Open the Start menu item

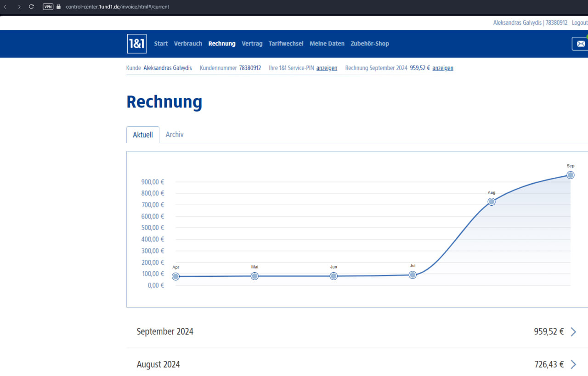[161, 44]
